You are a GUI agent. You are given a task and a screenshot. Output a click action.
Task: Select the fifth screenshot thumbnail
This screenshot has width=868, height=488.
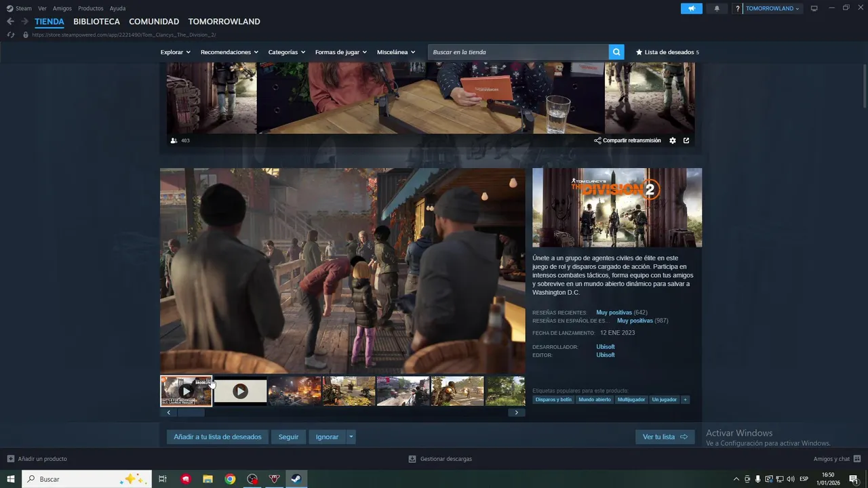(403, 391)
